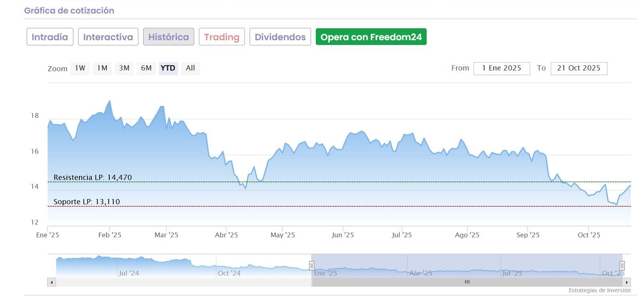Click the scrollbar right arrow
The width and height of the screenshot is (644, 299).
click(x=627, y=282)
